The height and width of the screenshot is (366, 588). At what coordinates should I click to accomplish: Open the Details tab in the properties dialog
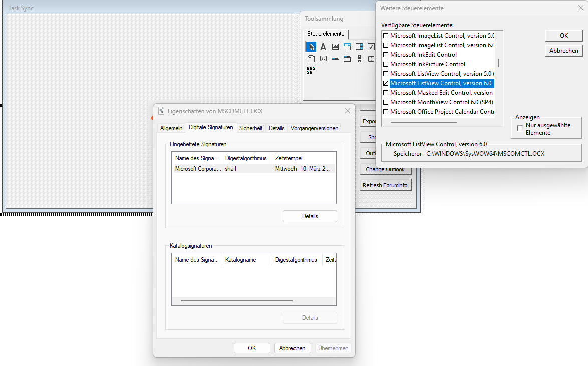pyautogui.click(x=277, y=128)
